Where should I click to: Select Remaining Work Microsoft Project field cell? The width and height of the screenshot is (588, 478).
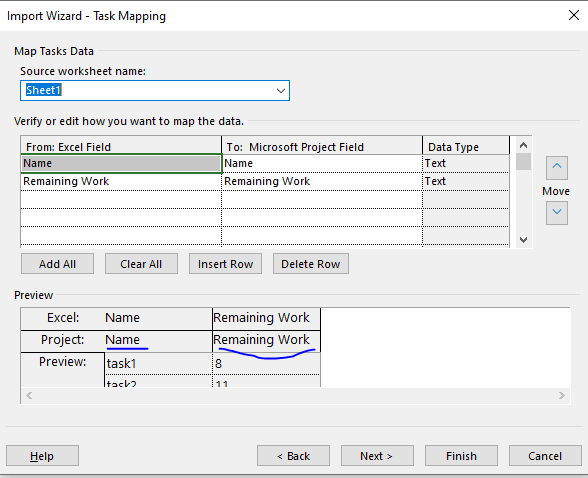(x=322, y=181)
